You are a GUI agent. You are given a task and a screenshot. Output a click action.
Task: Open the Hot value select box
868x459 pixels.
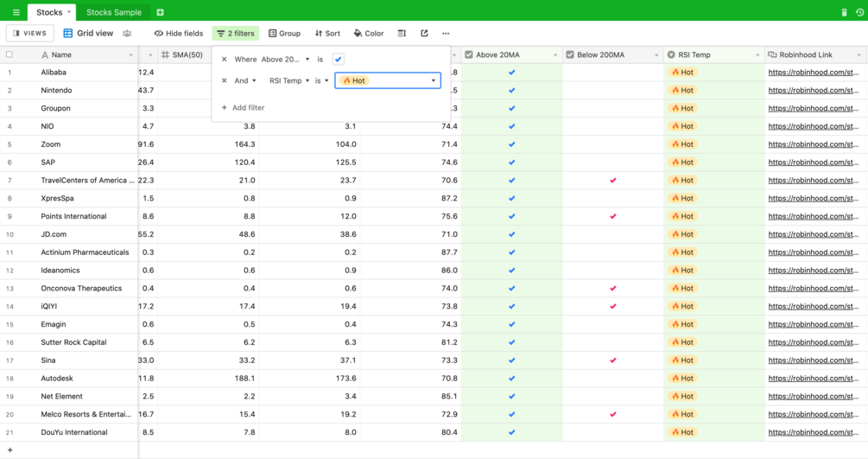(x=388, y=80)
